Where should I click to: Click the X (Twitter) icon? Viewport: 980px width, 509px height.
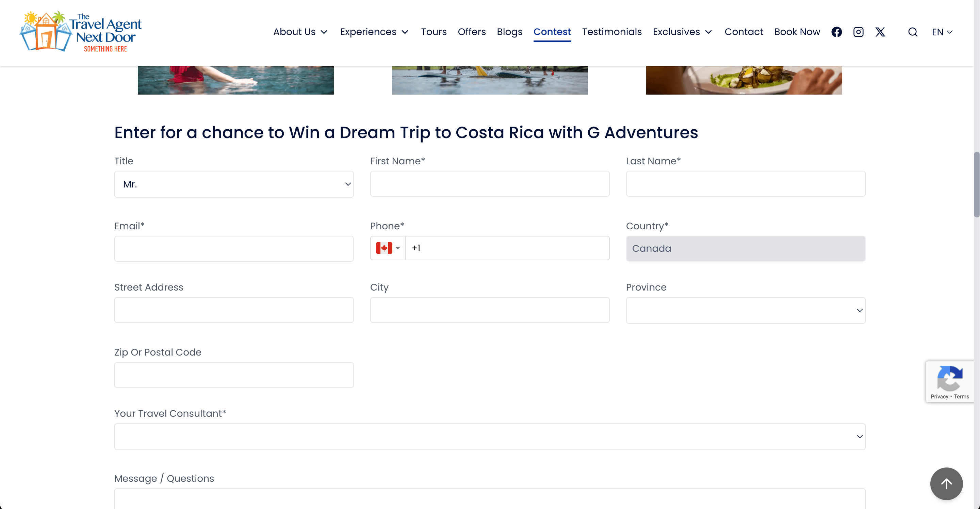tap(880, 32)
